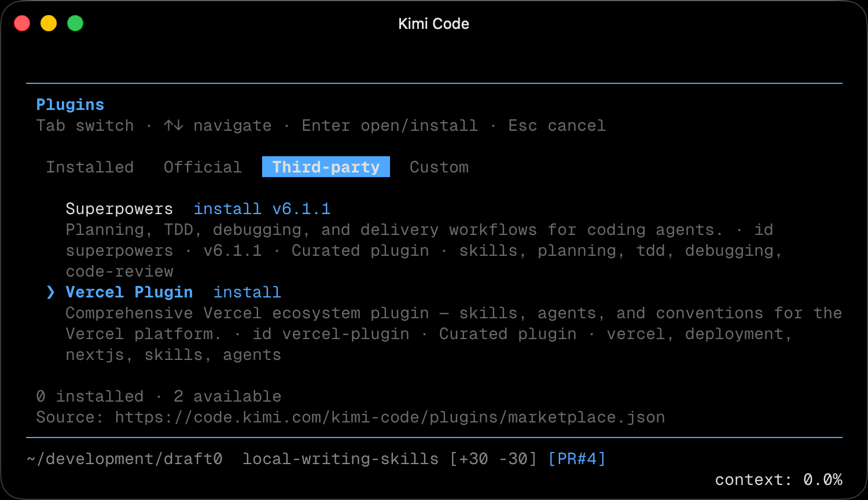Select the Vercel Plugin entry

(x=129, y=292)
